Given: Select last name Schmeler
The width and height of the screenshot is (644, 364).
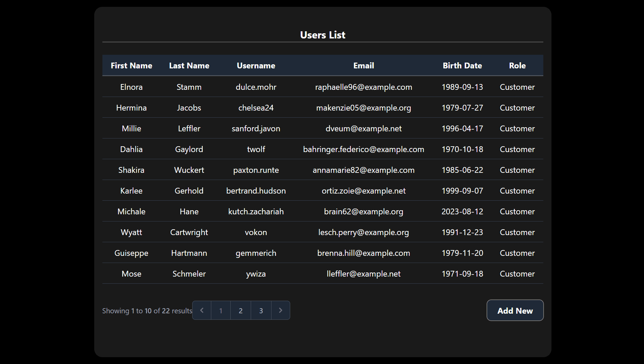Looking at the screenshot, I should 189,274.
